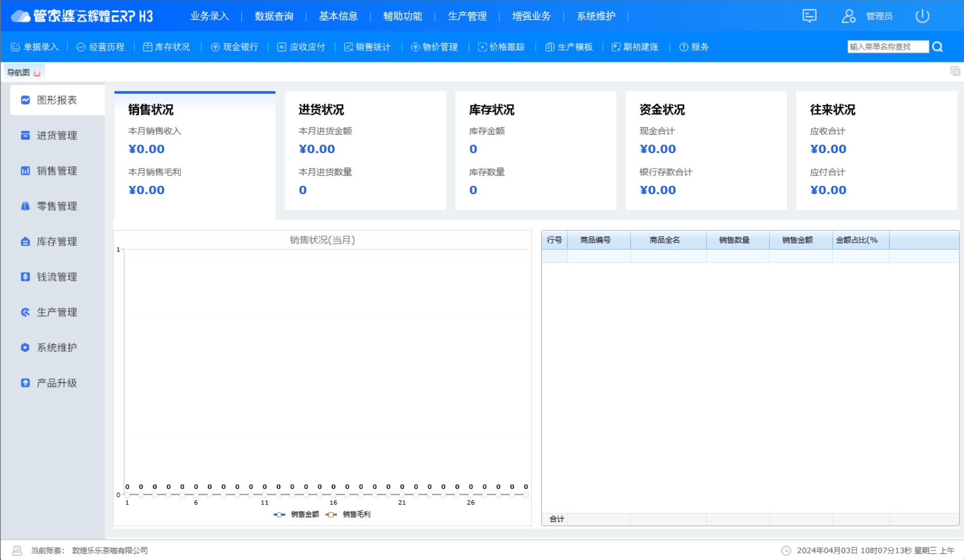Open the 数据查询 menu

click(x=274, y=16)
